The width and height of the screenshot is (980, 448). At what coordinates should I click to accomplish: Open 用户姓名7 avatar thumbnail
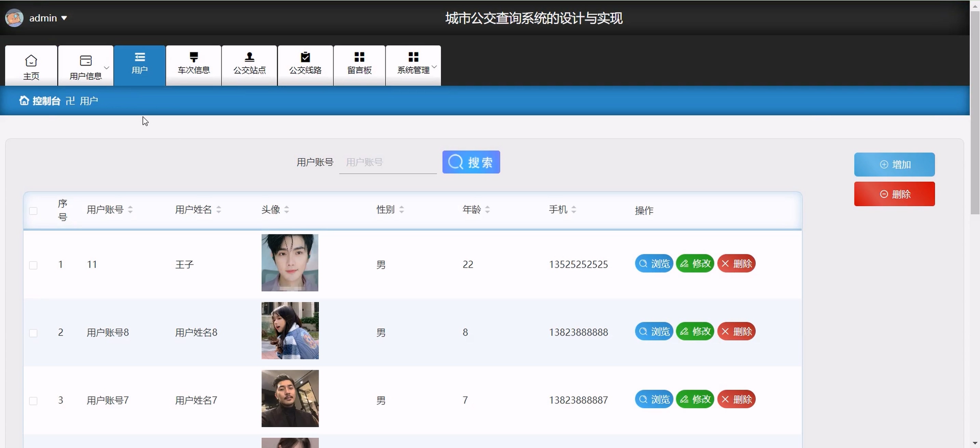pos(290,398)
